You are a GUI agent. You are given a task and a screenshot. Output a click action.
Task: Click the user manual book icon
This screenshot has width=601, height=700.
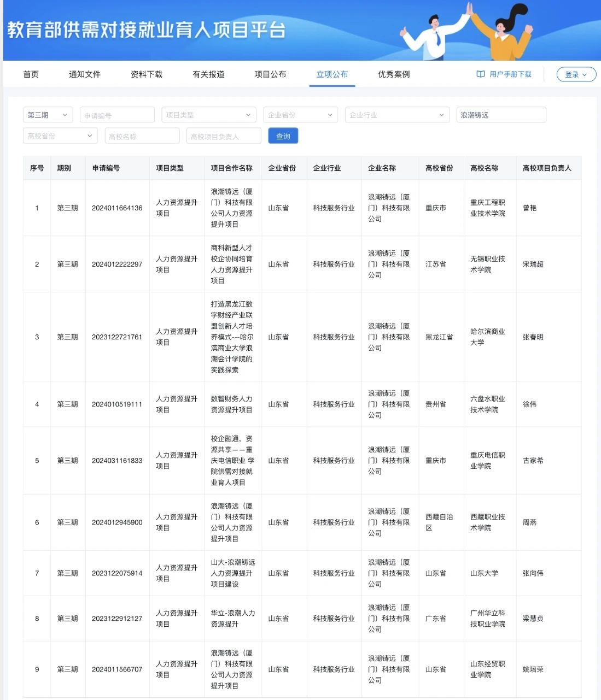[481, 74]
